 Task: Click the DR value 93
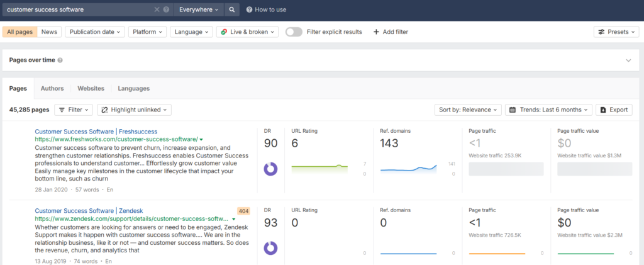(x=270, y=223)
